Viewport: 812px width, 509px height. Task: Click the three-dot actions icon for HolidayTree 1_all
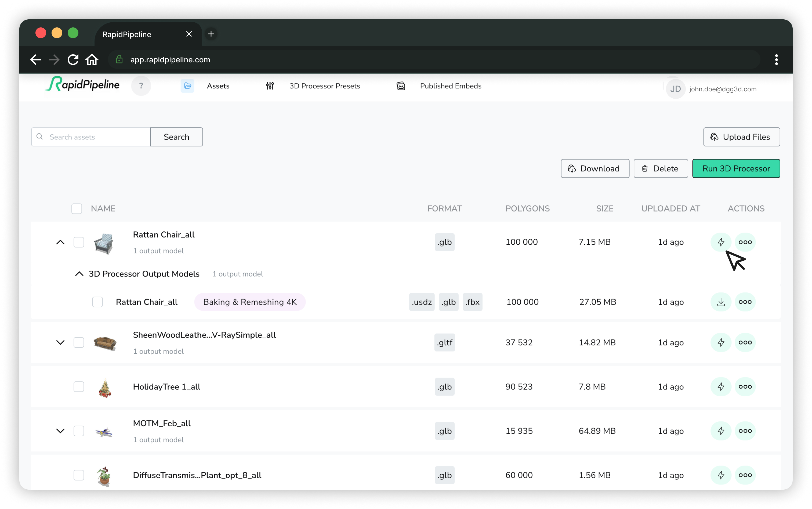745,386
